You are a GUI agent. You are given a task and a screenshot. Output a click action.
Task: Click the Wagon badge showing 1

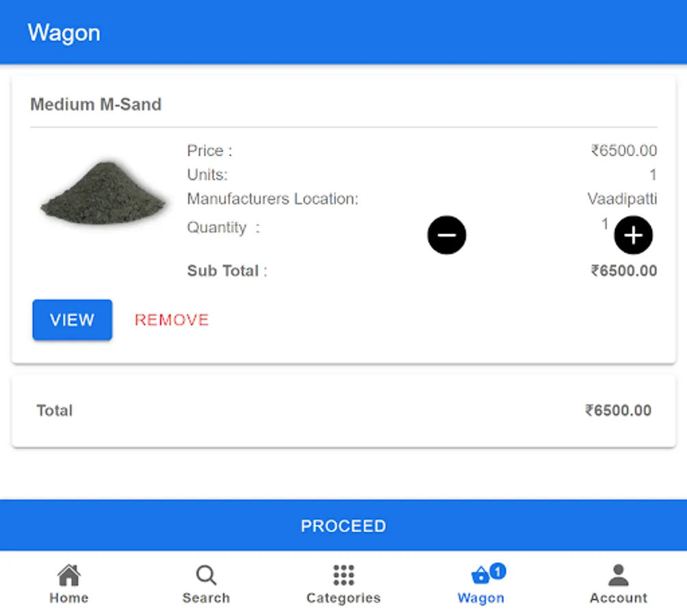coord(498,570)
